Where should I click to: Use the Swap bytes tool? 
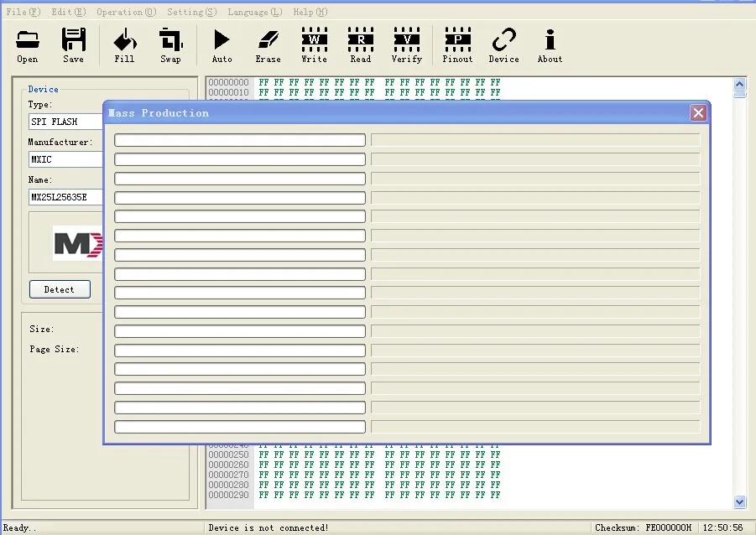pyautogui.click(x=170, y=44)
